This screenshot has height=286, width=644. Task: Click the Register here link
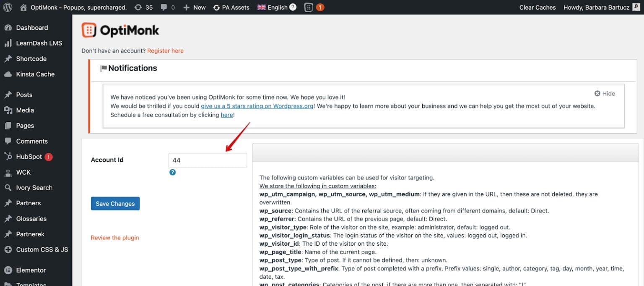point(165,51)
